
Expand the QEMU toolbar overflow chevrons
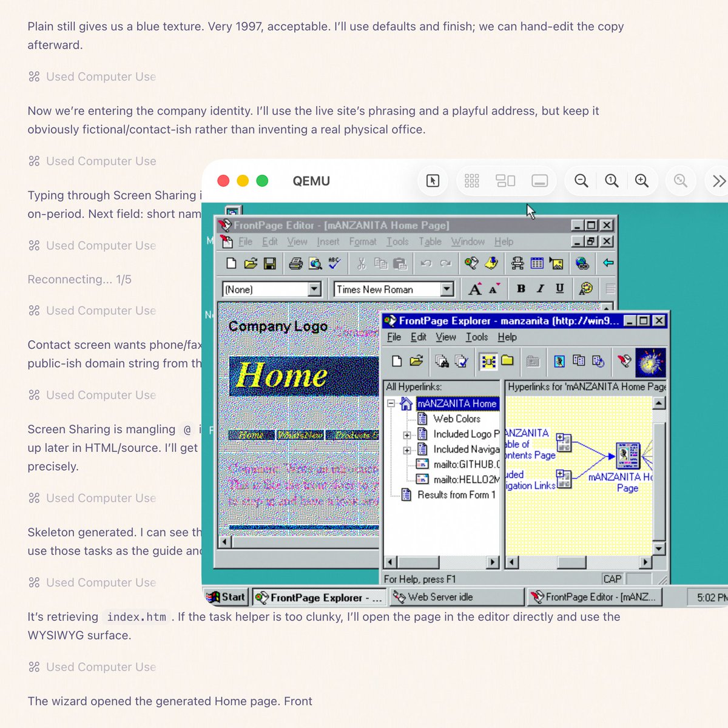point(719,181)
